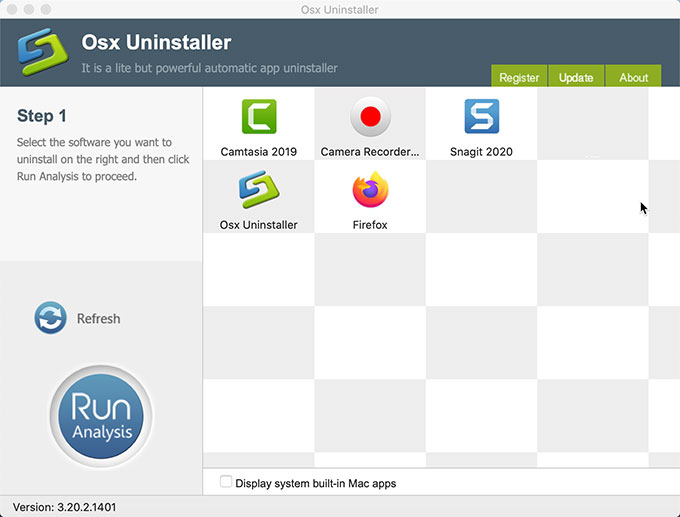Select the Camera Recorder app icon

tap(370, 116)
